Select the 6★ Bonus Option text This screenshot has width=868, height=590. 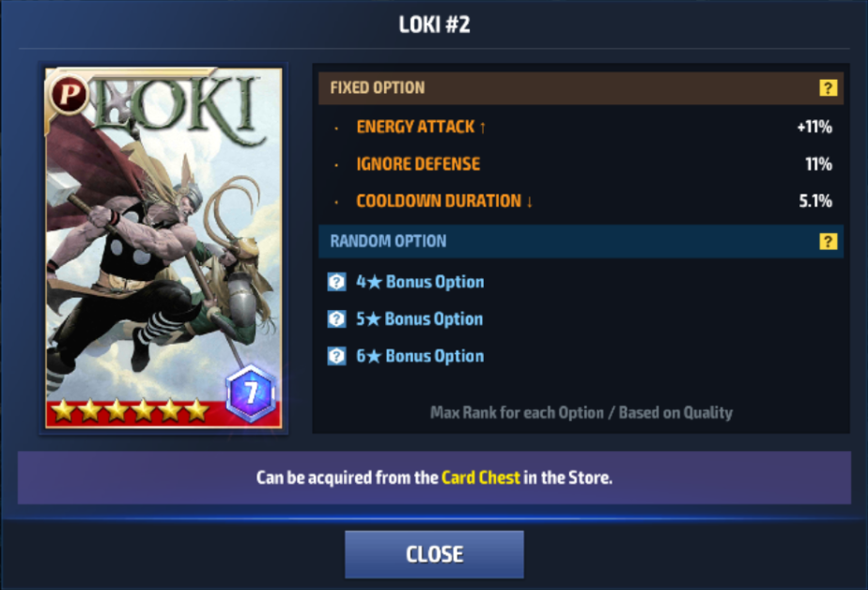pos(420,356)
